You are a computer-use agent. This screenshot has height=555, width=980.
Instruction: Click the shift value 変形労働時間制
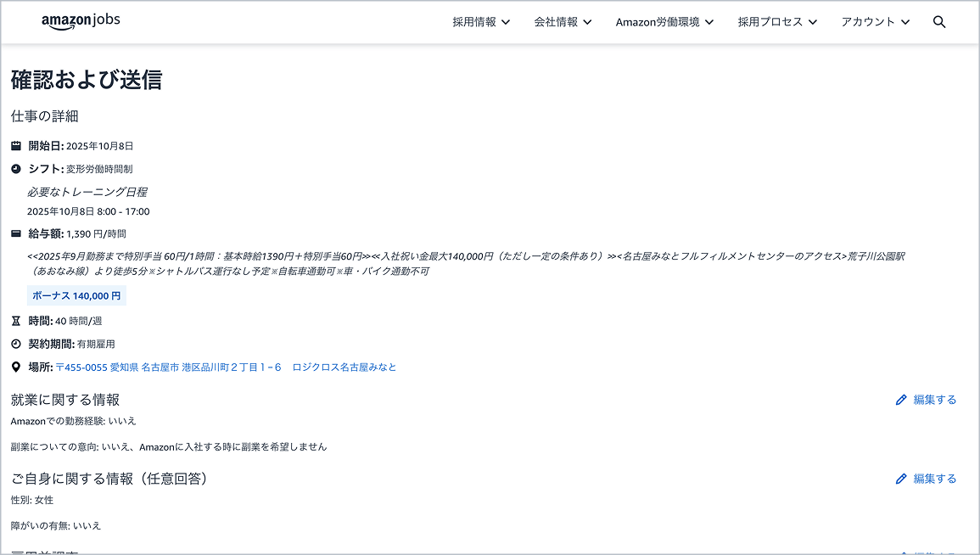point(99,169)
